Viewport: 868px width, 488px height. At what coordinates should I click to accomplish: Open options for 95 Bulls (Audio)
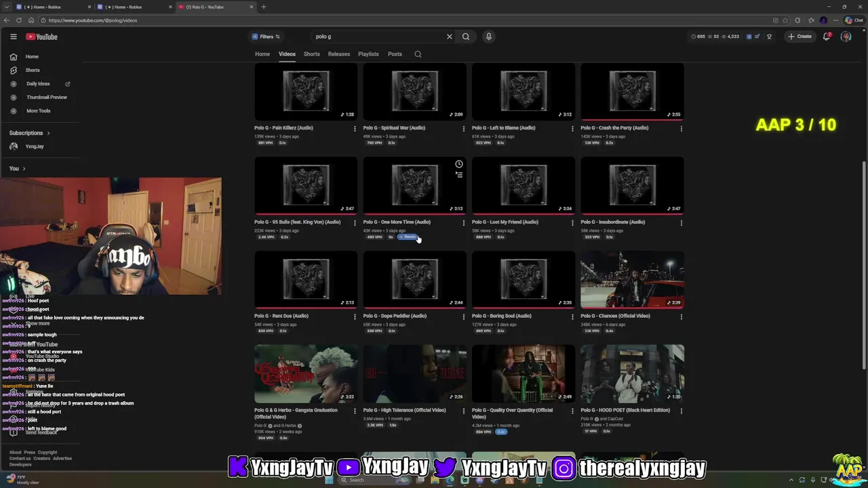355,222
